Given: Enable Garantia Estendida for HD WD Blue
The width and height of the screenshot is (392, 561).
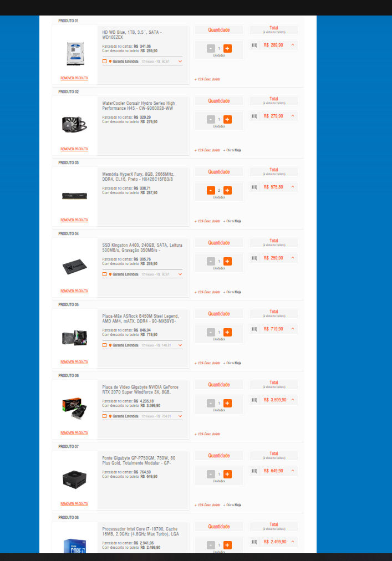Looking at the screenshot, I should pyautogui.click(x=105, y=62).
